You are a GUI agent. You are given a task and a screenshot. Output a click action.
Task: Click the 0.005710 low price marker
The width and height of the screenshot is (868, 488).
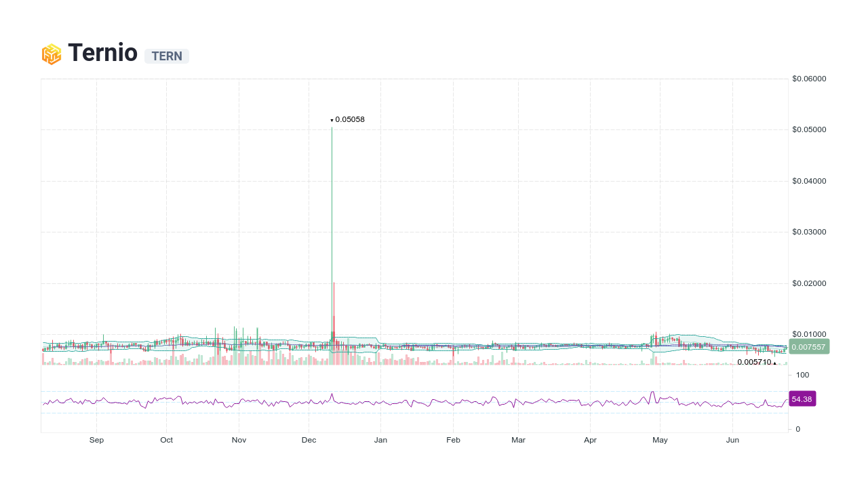pos(756,363)
